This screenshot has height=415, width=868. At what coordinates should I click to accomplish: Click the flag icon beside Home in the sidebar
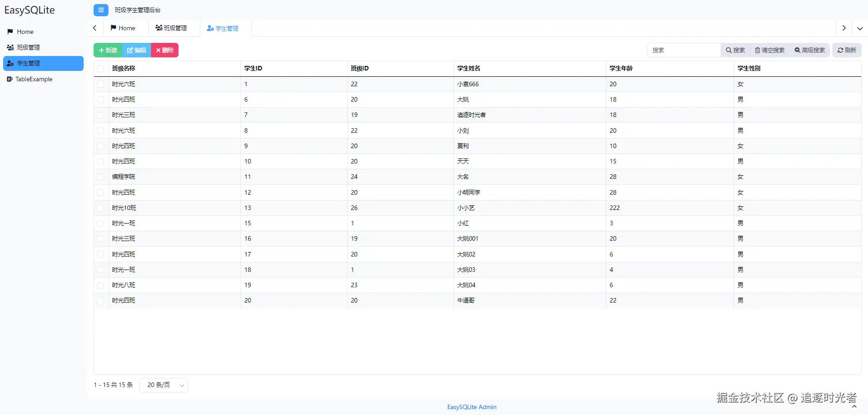[x=10, y=32]
